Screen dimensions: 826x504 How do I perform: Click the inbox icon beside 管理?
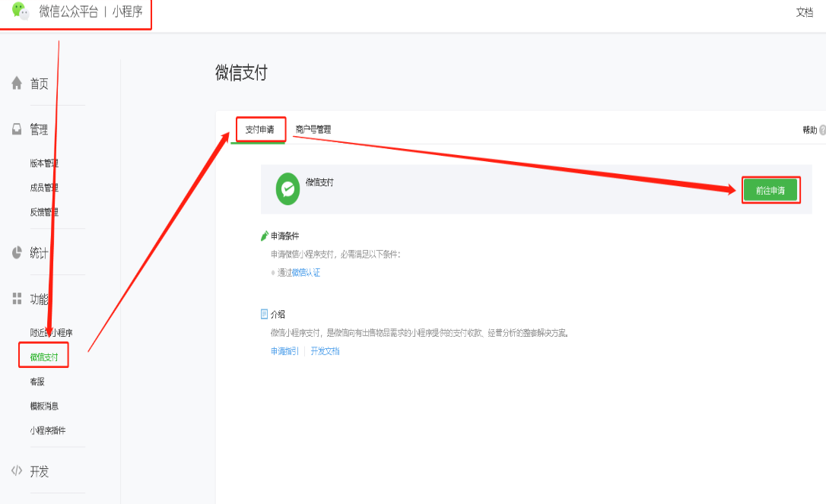[17, 129]
